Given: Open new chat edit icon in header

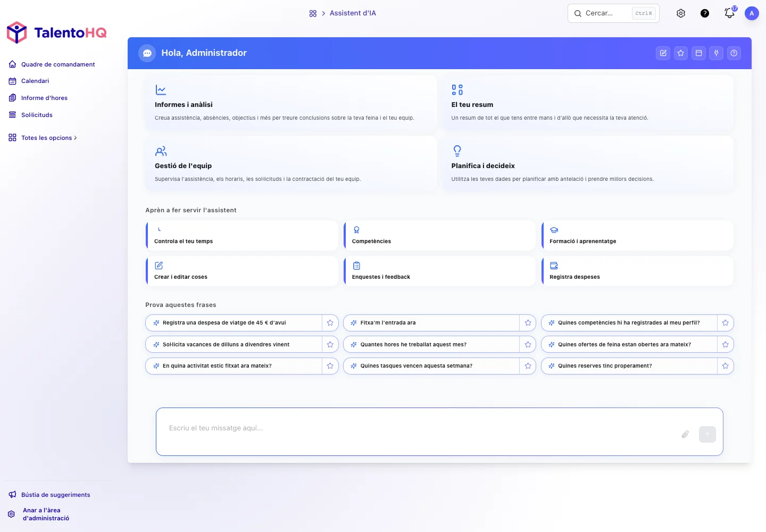Looking at the screenshot, I should tap(663, 53).
